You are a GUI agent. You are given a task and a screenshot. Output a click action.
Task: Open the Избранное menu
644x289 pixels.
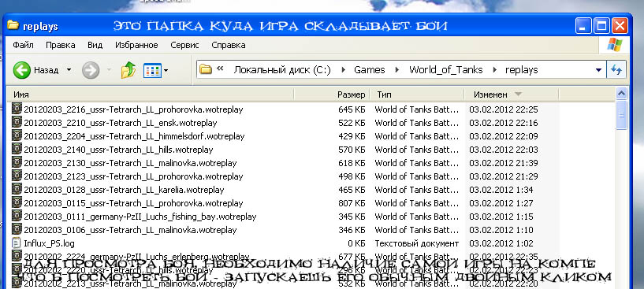point(136,45)
